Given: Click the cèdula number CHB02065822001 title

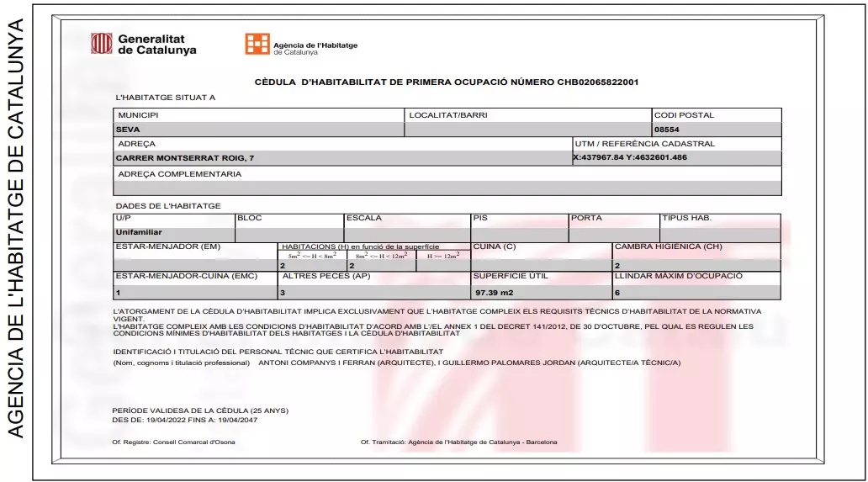Looking at the screenshot, I should [x=447, y=82].
